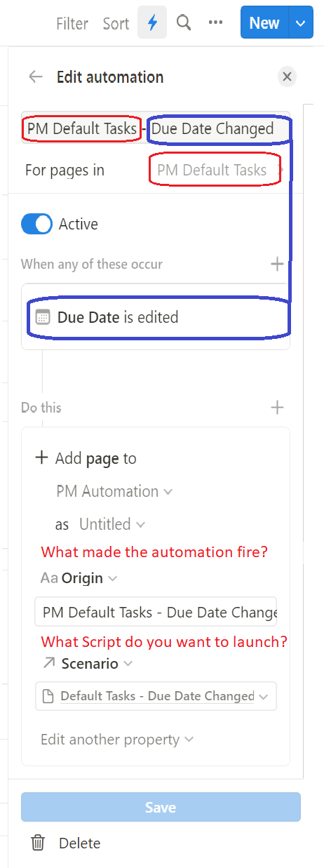The image size is (324, 868).
Task: Open the Filter menu
Action: click(x=72, y=24)
